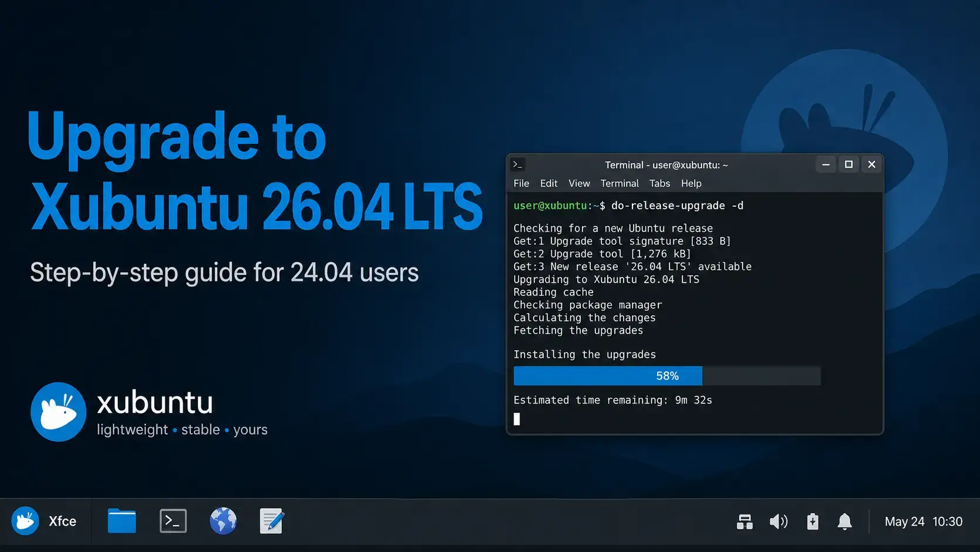The height and width of the screenshot is (552, 980).
Task: Check battery status in the tray
Action: 812,521
